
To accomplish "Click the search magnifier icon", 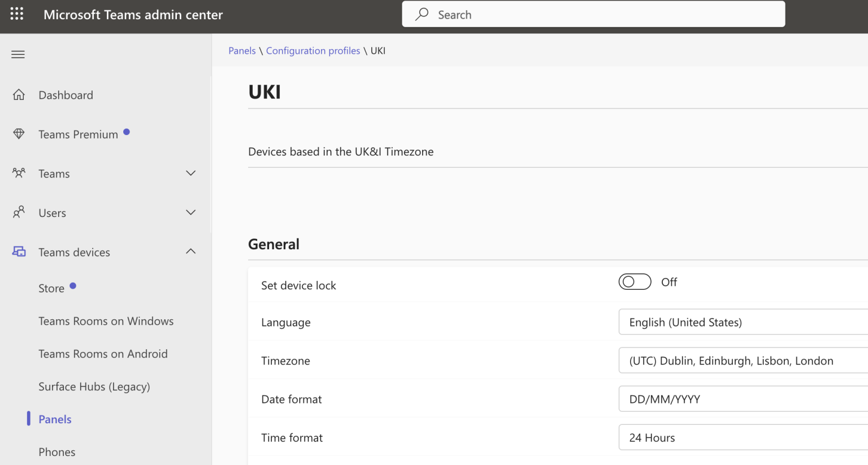I will point(422,14).
